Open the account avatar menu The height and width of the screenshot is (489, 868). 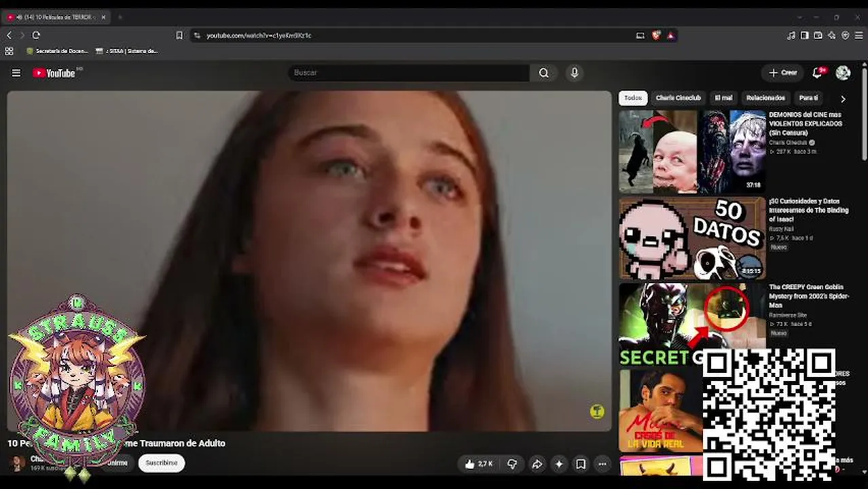coord(843,73)
